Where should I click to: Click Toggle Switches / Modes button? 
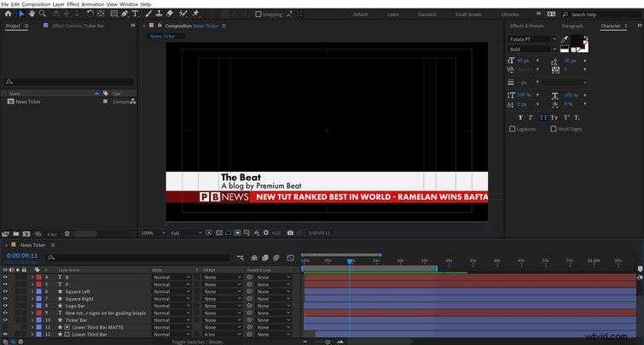click(197, 342)
